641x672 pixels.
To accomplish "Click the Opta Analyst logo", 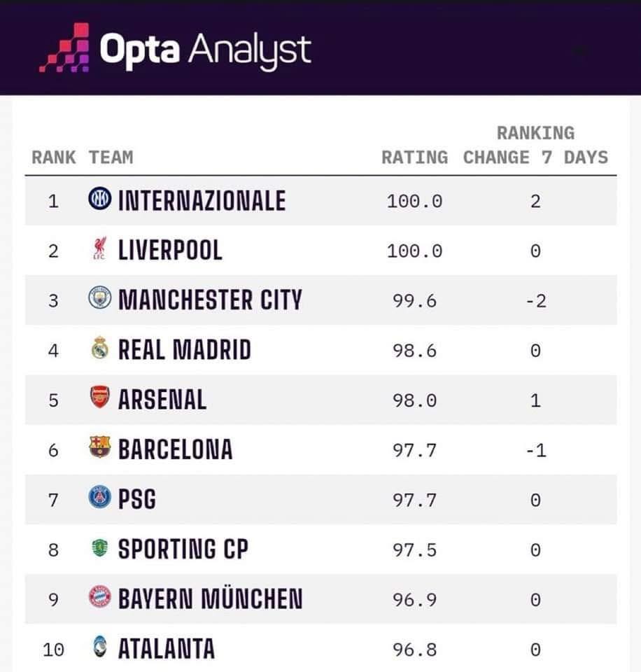I will click(175, 50).
